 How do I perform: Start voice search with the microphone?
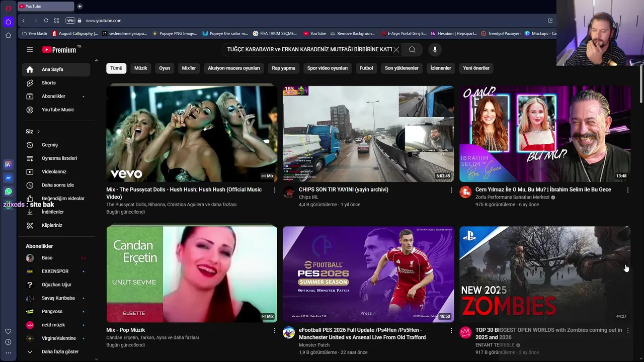point(435,49)
